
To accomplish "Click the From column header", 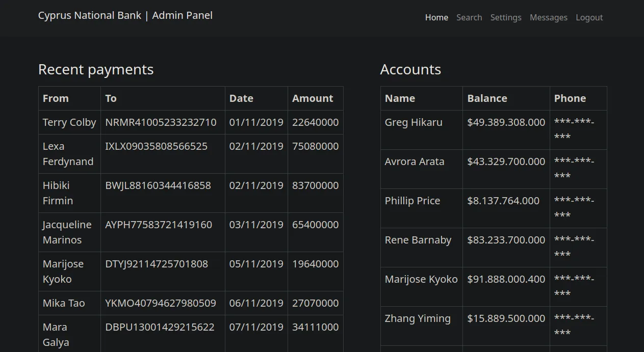I will (x=56, y=98).
